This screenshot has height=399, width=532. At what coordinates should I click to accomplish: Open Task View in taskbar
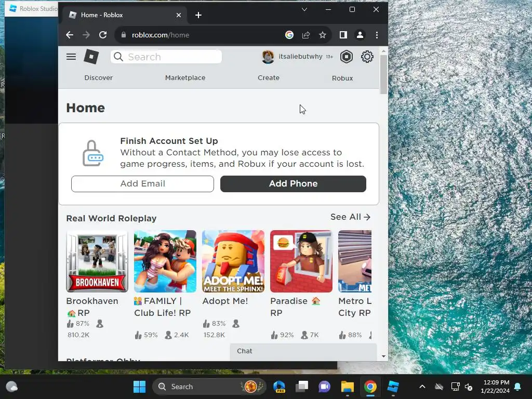pyautogui.click(x=302, y=387)
